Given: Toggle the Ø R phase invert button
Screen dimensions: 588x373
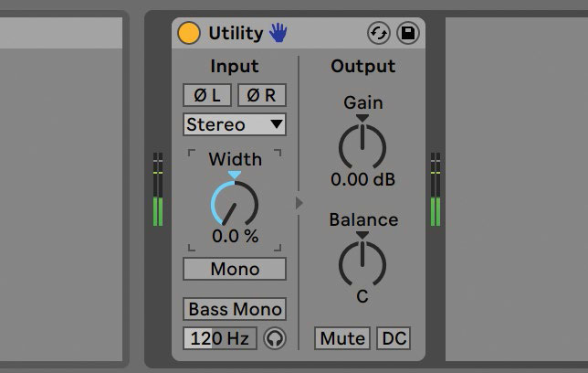Looking at the screenshot, I should click(262, 95).
